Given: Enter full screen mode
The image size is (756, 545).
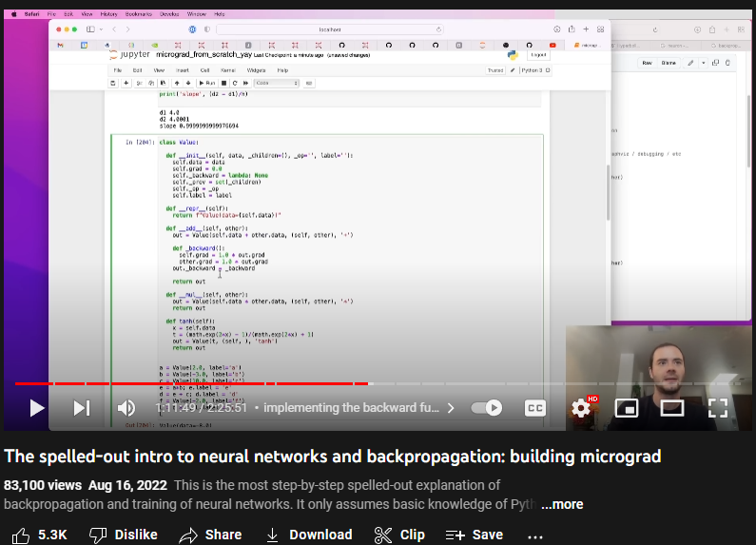Looking at the screenshot, I should click(718, 408).
